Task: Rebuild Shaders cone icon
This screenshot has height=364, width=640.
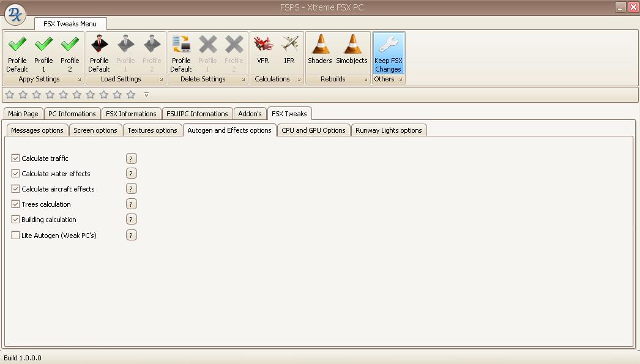Action: [321, 44]
